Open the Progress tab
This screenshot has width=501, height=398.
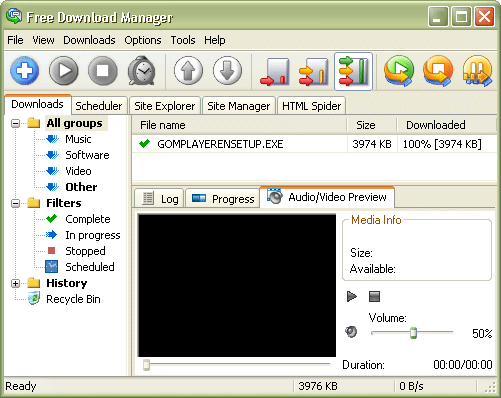[x=223, y=199]
